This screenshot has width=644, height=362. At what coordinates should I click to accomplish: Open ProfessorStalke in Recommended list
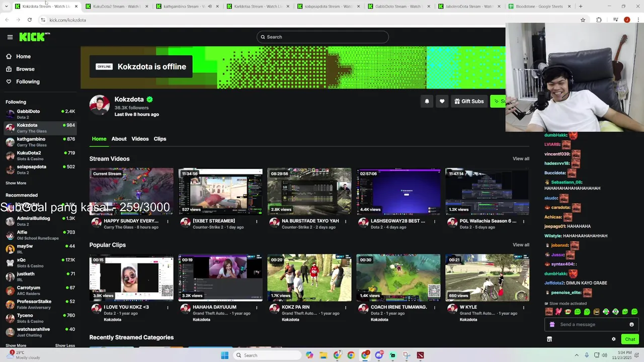[x=40, y=304]
